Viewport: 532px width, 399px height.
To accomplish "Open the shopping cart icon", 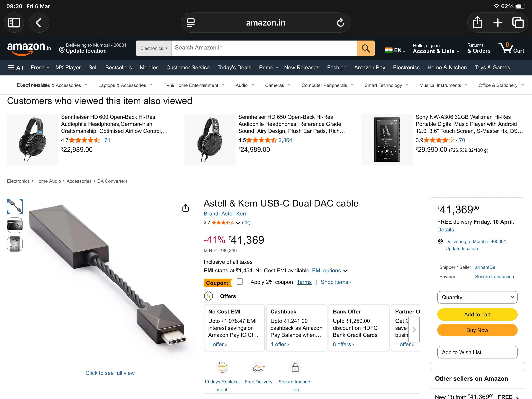I will coord(511,48).
